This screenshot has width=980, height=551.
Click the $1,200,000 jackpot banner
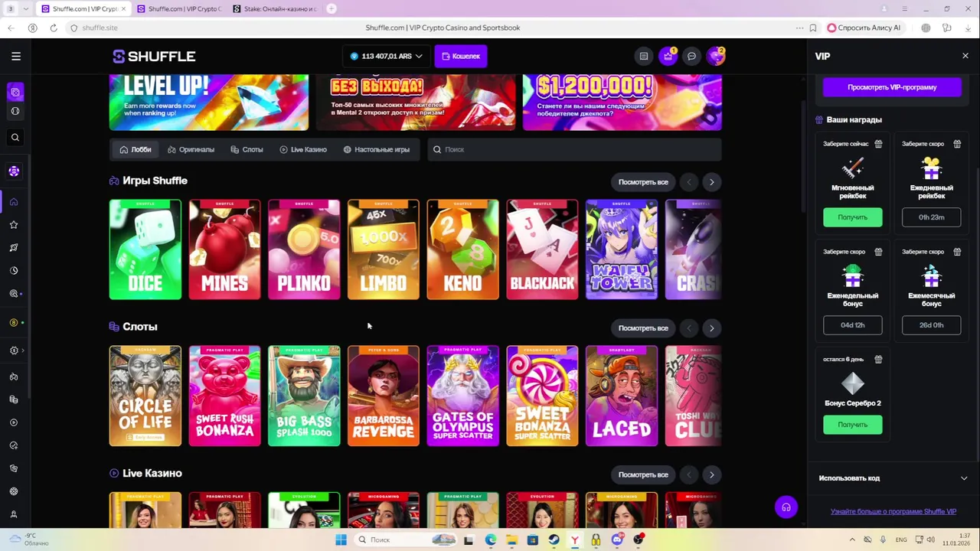[622, 103]
